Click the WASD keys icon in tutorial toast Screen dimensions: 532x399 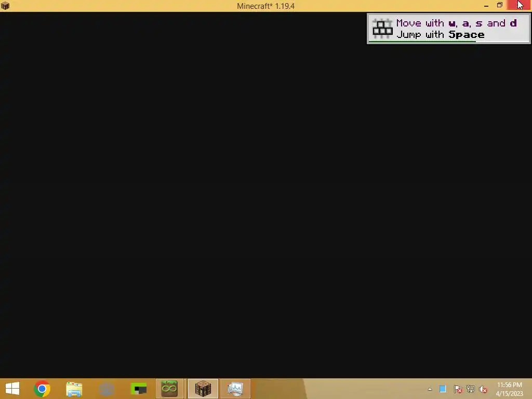point(382,29)
